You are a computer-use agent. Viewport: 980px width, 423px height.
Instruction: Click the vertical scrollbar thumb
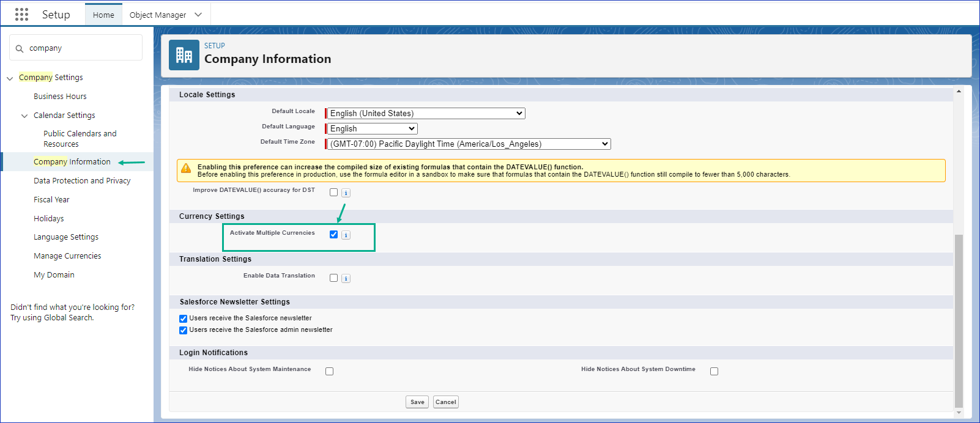click(x=959, y=318)
